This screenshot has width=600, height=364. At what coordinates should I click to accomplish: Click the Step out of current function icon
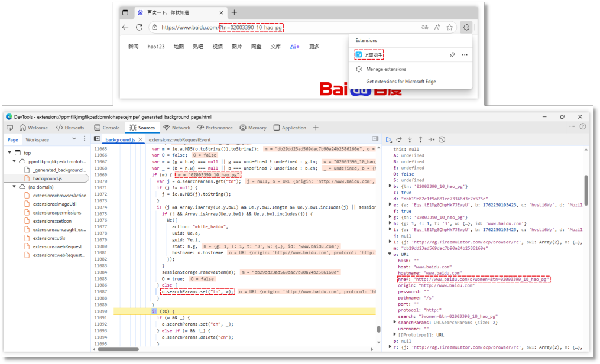pos(420,139)
